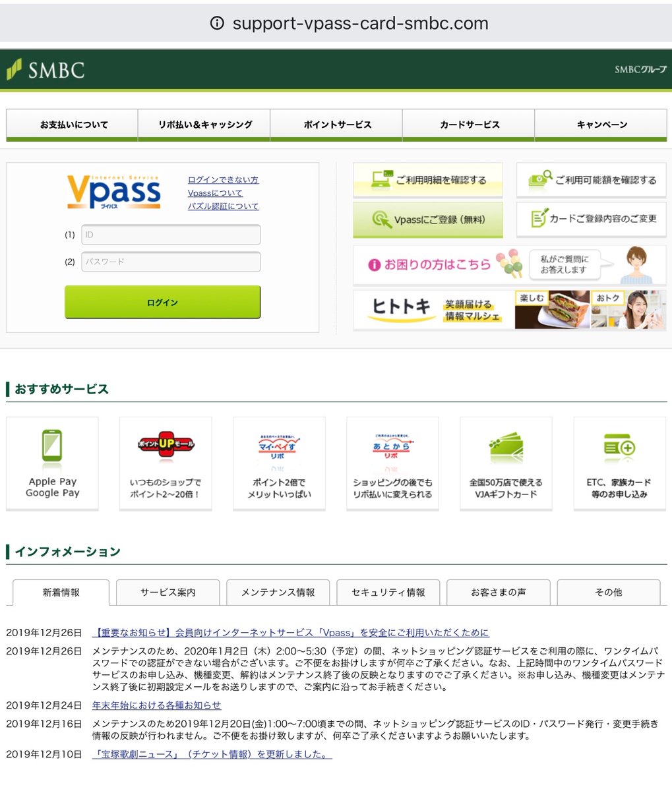Switch to the その他 tab
The height and width of the screenshot is (791, 672).
point(608,593)
